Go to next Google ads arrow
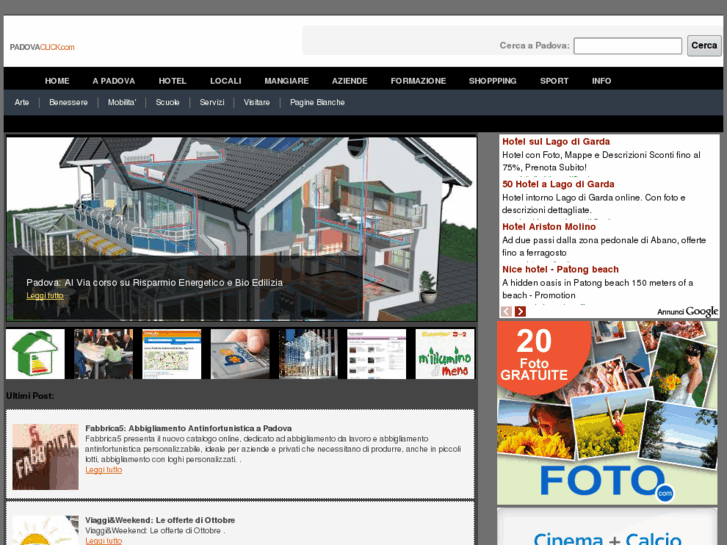Image resolution: width=727 pixels, height=545 pixels. (520, 311)
